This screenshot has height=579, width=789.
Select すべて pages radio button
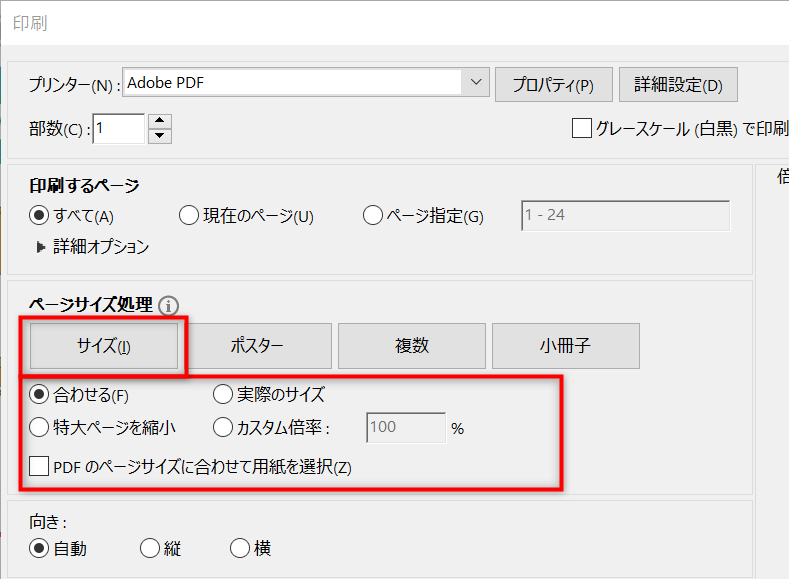click(40, 215)
